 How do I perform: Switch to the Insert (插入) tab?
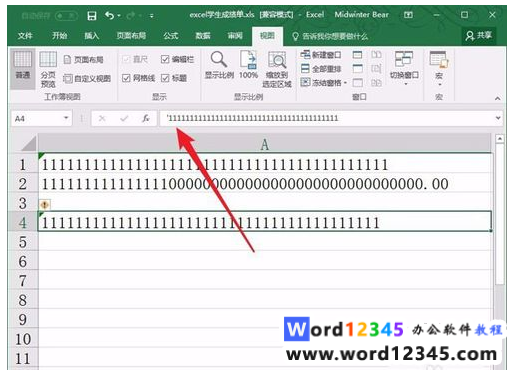click(91, 36)
